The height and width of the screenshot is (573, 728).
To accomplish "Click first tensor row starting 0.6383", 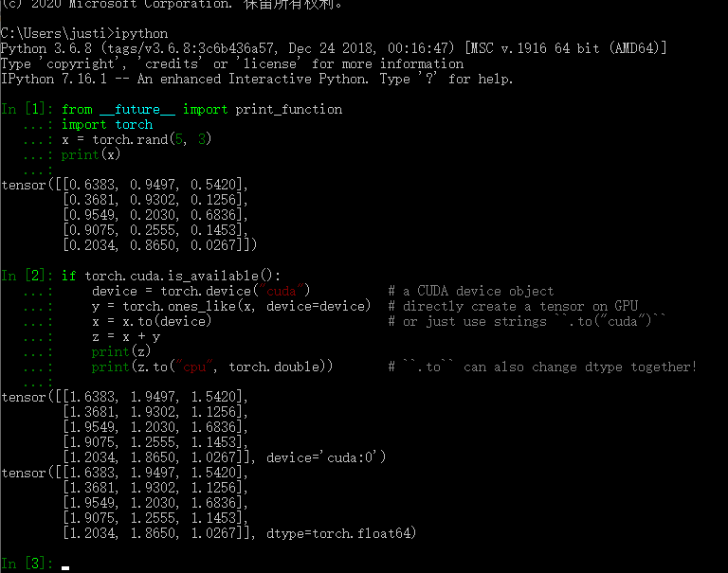I will [125, 185].
